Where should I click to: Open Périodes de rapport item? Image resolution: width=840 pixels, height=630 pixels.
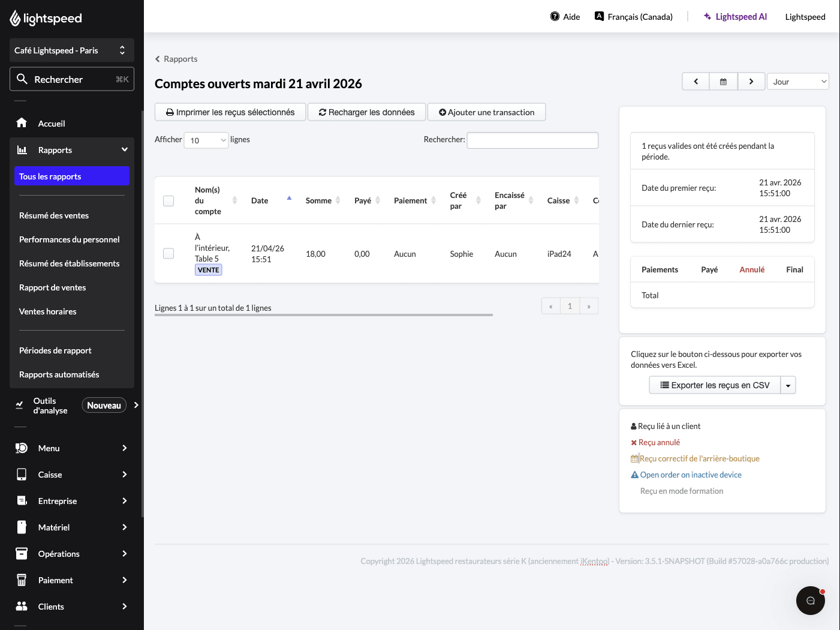pos(55,350)
